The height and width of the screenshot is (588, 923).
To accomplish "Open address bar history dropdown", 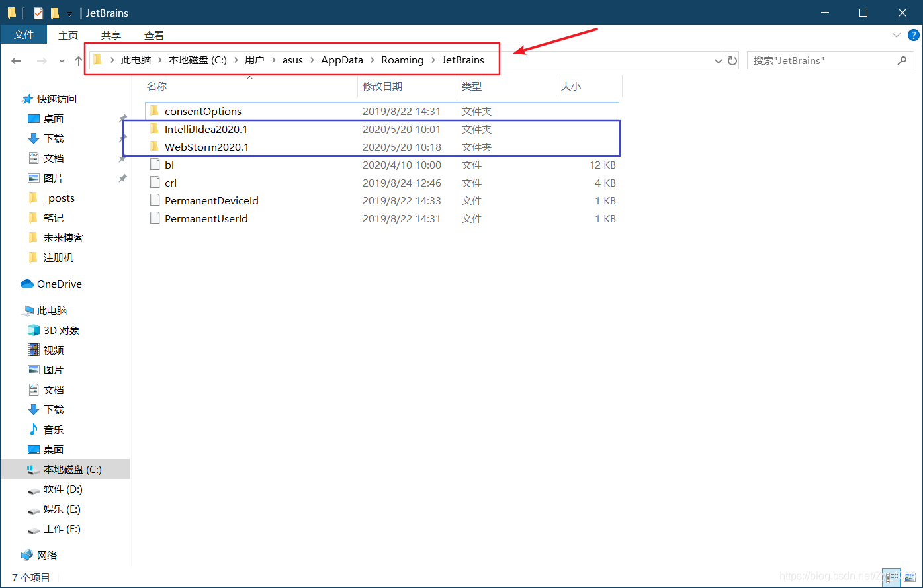I will point(719,61).
